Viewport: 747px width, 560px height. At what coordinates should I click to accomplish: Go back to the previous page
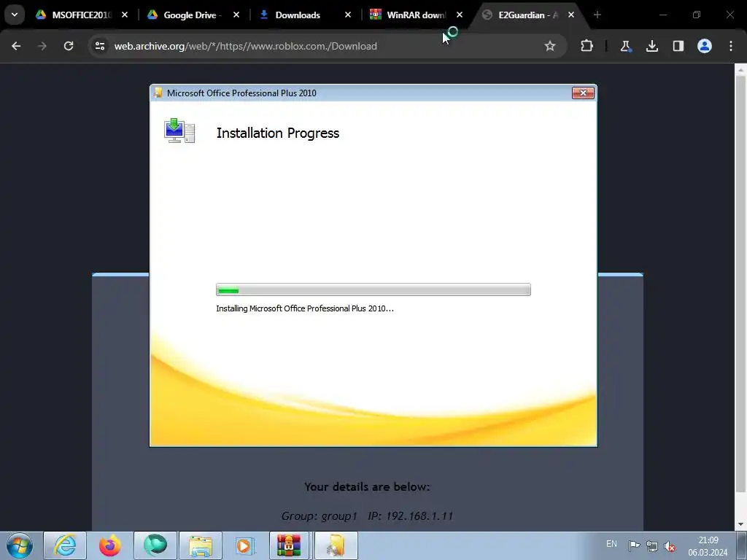pos(16,46)
